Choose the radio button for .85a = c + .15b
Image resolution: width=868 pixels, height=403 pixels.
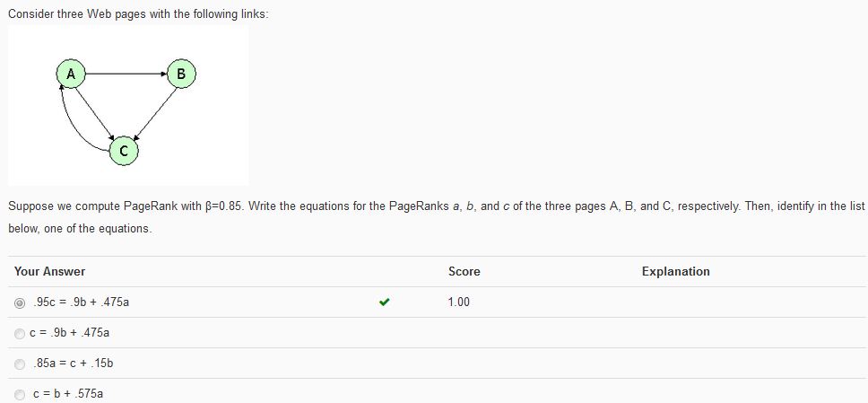point(20,364)
